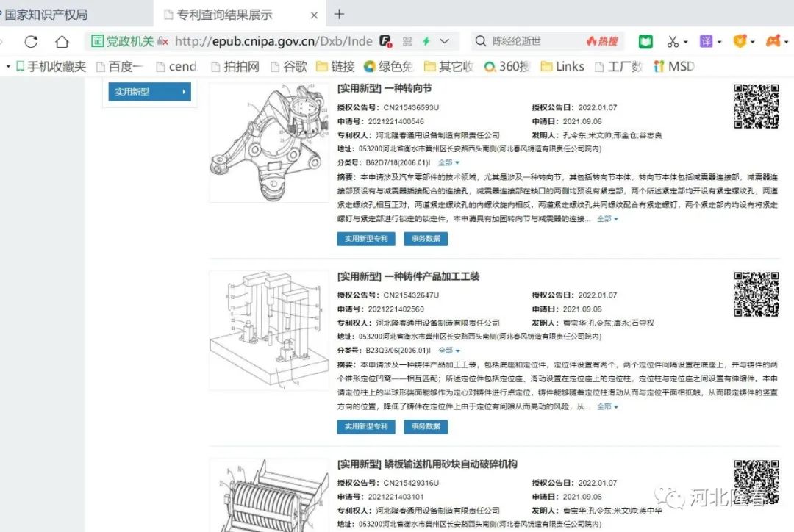Image resolution: width=794 pixels, height=532 pixels.
Task: Click the green lightning speed mode icon
Action: click(426, 41)
